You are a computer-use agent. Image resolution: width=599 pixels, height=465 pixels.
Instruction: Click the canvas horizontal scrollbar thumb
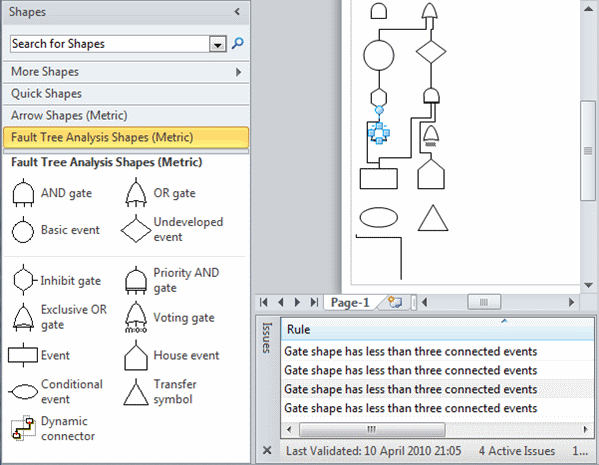484,302
